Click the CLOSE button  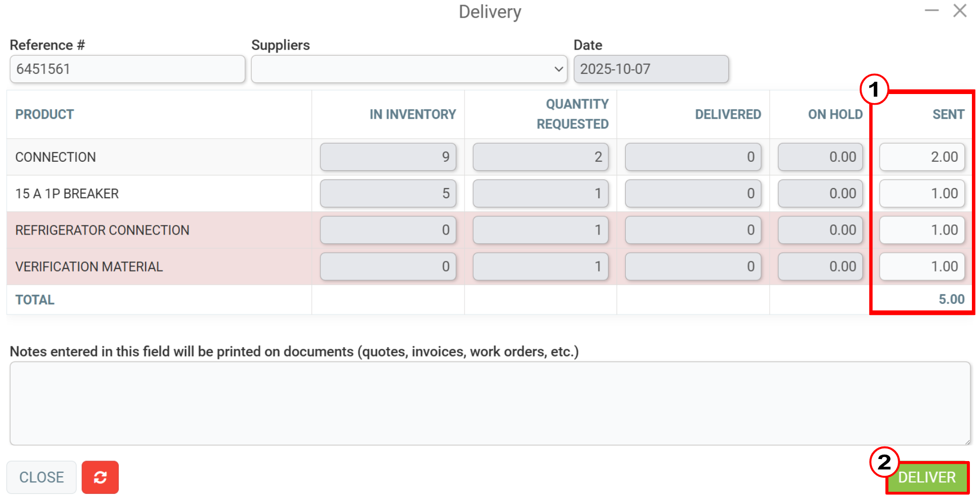pyautogui.click(x=41, y=477)
